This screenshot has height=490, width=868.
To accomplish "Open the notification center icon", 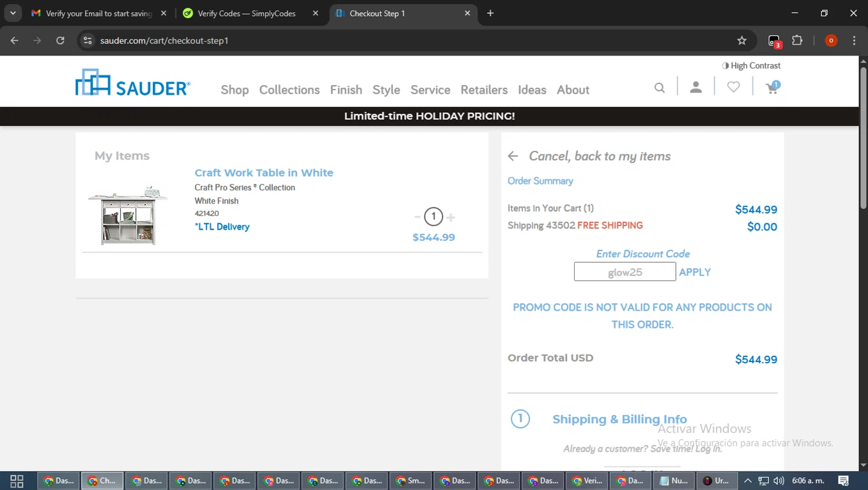I will pos(844,481).
